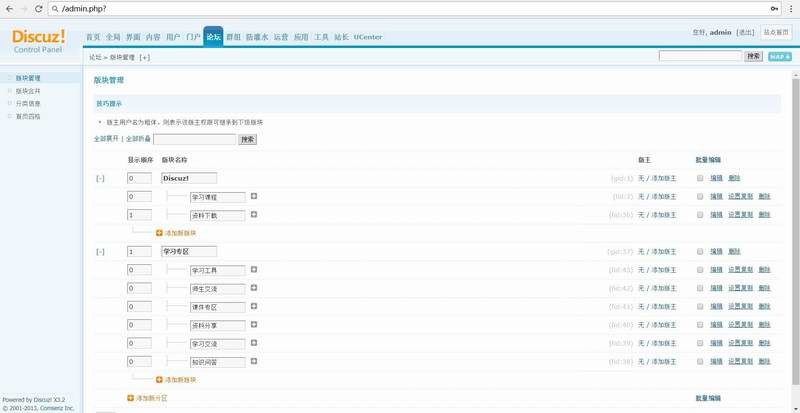This screenshot has width=800, height=413.
Task: Select 版块合并 in the left sidebar
Action: [x=28, y=91]
